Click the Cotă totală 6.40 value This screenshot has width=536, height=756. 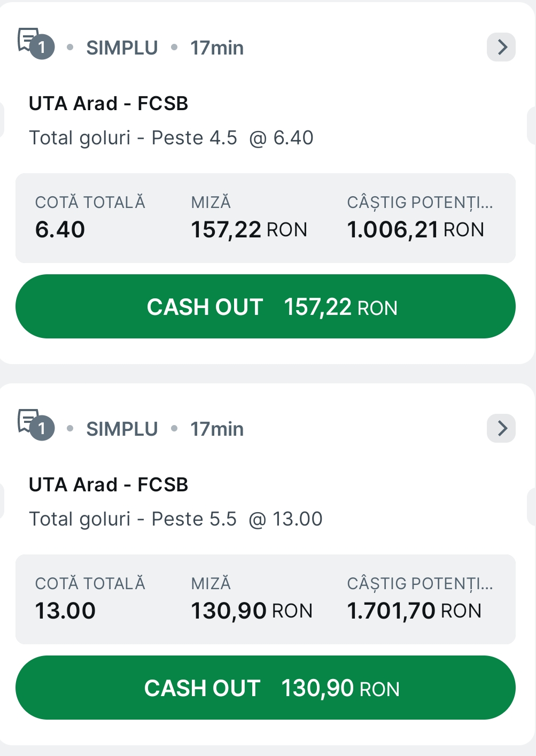point(60,230)
